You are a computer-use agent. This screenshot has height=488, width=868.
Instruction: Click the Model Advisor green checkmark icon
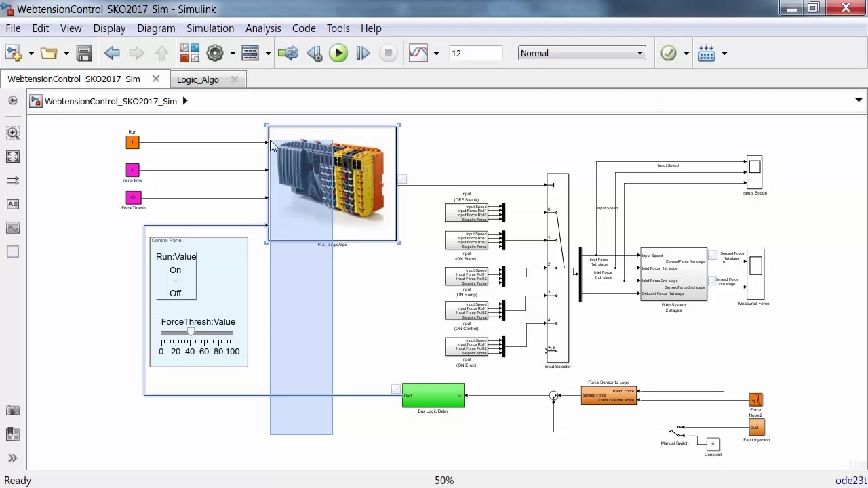tap(669, 53)
